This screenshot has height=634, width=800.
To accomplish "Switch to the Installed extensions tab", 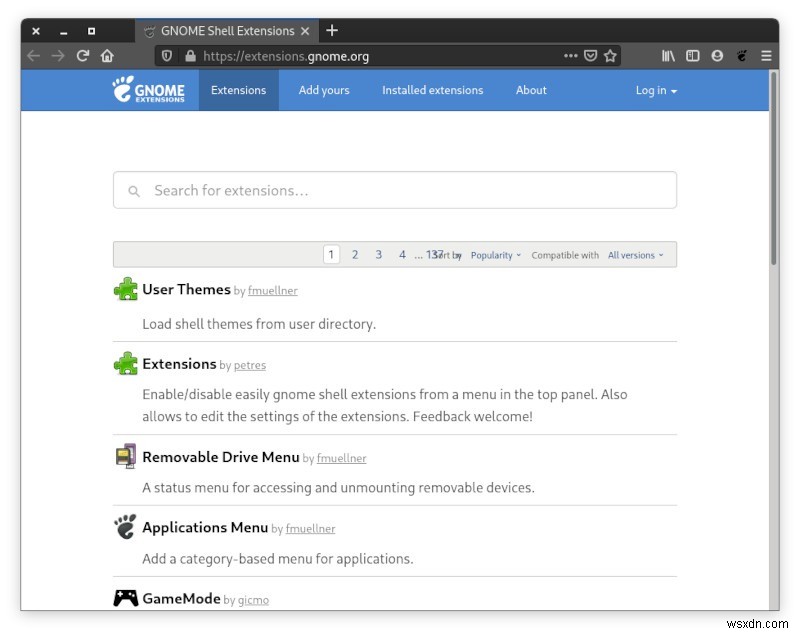I will 432,90.
